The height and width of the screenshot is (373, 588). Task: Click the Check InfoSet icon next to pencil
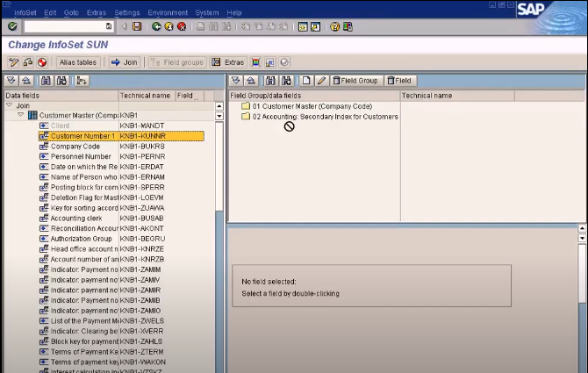point(28,62)
